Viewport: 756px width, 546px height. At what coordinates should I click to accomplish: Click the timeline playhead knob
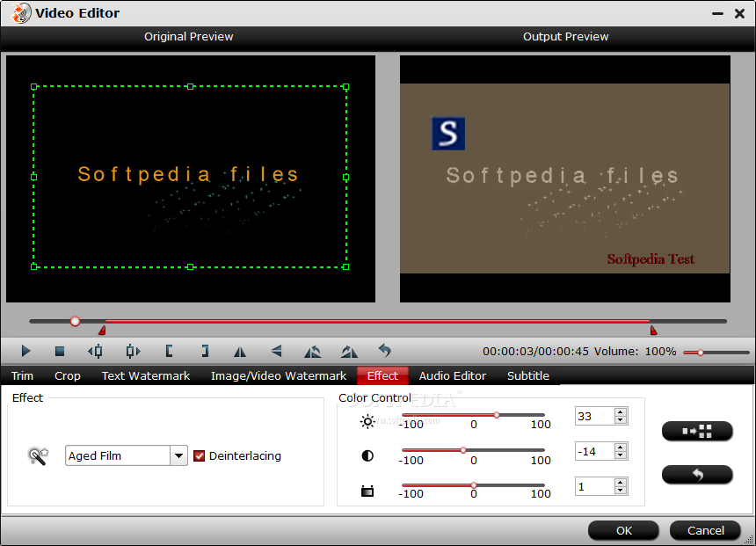(x=75, y=321)
